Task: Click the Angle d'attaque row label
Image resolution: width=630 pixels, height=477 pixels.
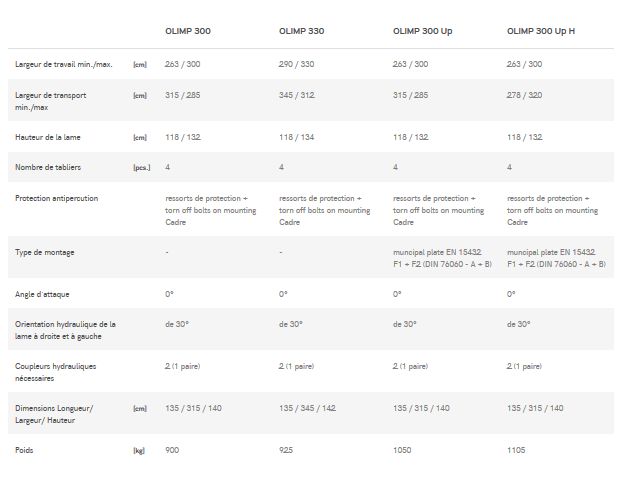Action: [x=43, y=294]
